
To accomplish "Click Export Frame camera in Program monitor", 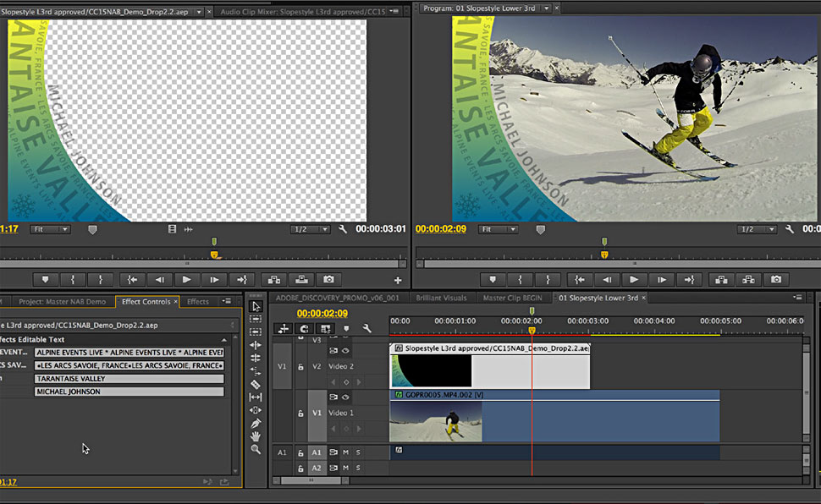I will point(774,279).
